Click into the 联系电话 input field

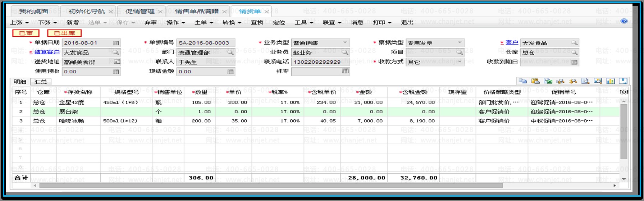[x=320, y=62]
